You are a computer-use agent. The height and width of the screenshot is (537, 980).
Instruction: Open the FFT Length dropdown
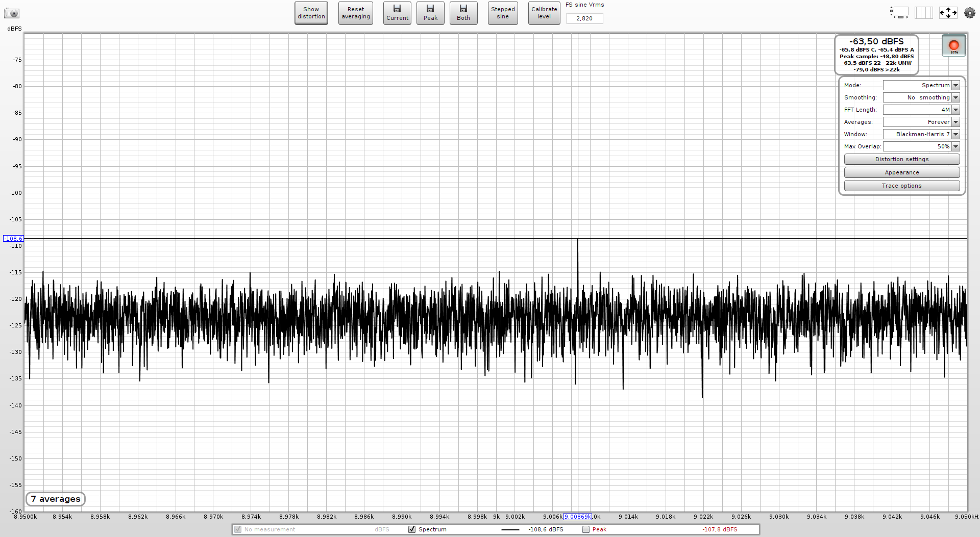(921, 110)
